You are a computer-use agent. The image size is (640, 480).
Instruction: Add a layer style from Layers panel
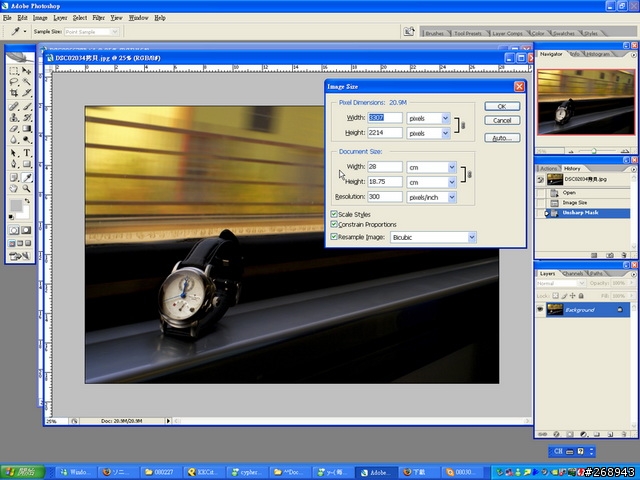(x=556, y=434)
